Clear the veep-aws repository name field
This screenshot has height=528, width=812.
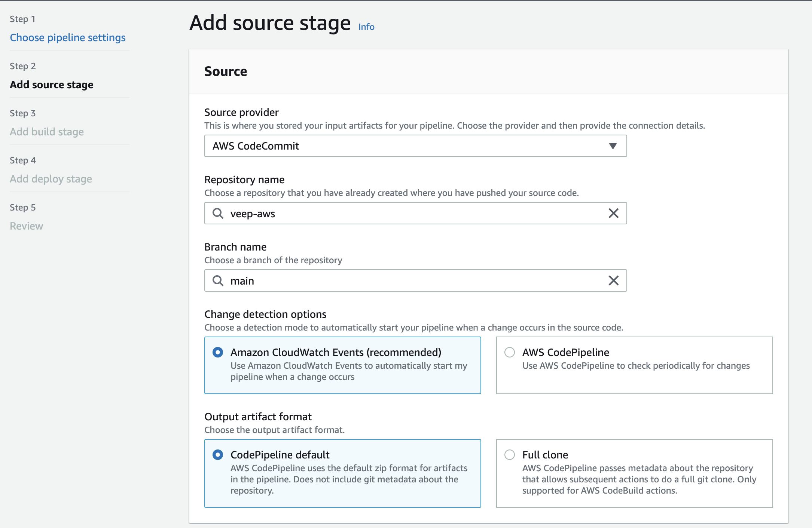613,213
